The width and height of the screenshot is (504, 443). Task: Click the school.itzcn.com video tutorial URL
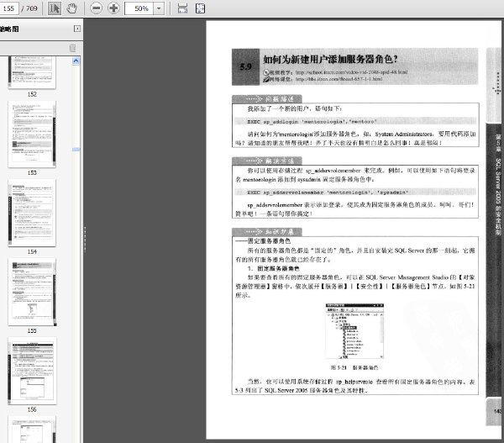tap(351, 72)
